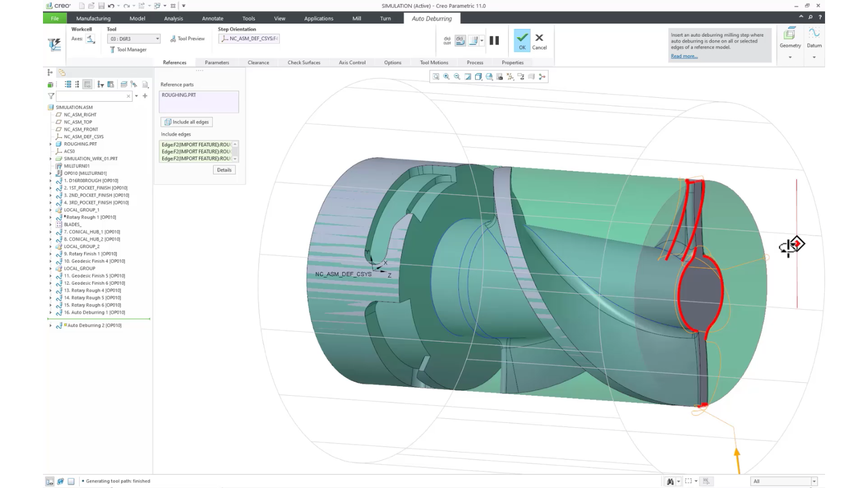Open the display style cube icon
868x488 pixels.
(478, 77)
